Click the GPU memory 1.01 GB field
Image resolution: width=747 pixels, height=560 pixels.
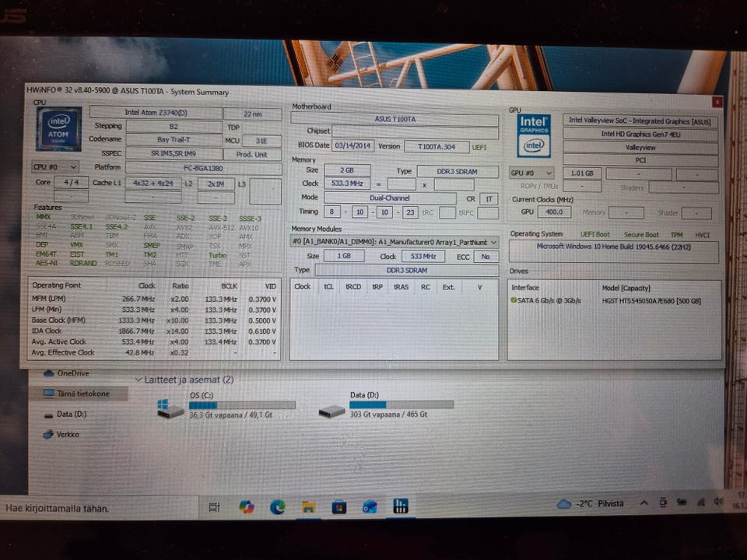point(582,173)
